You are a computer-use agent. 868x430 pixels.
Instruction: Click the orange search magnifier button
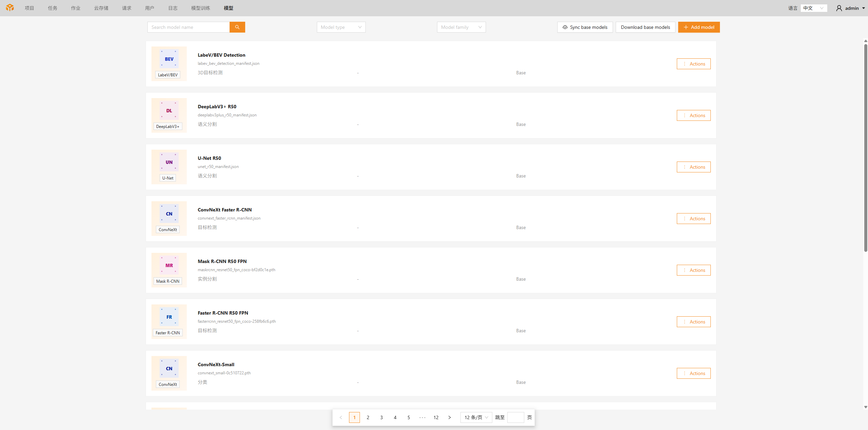point(237,27)
